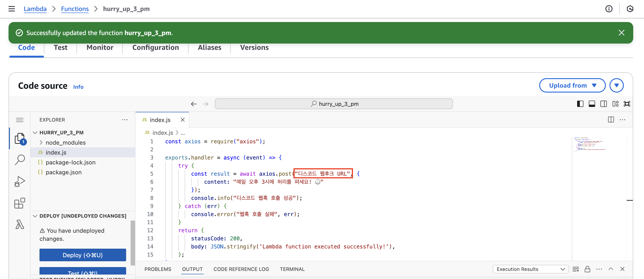
Task: Open the Extensions view icon
Action: [x=20, y=203]
